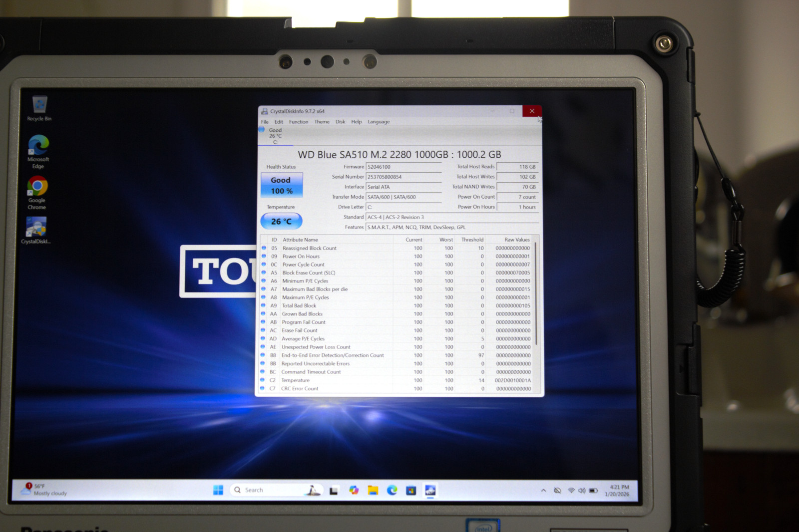This screenshot has width=799, height=532.
Task: Select the Unexpected Power Loss Count row
Action: tap(397, 347)
